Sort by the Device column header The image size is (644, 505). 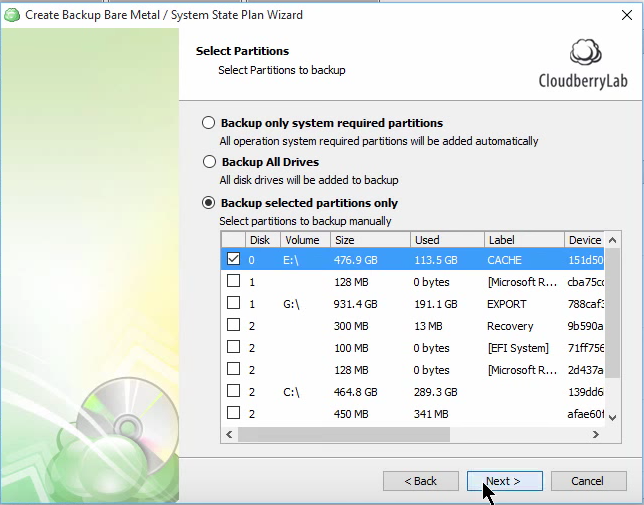coord(584,240)
